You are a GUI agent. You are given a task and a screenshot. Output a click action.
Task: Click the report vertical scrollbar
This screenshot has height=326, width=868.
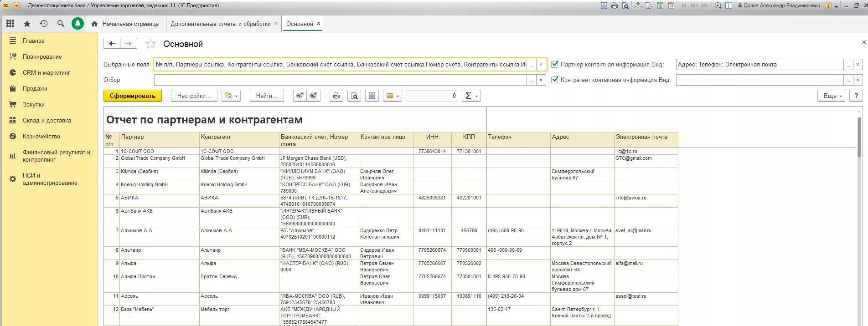(860, 137)
